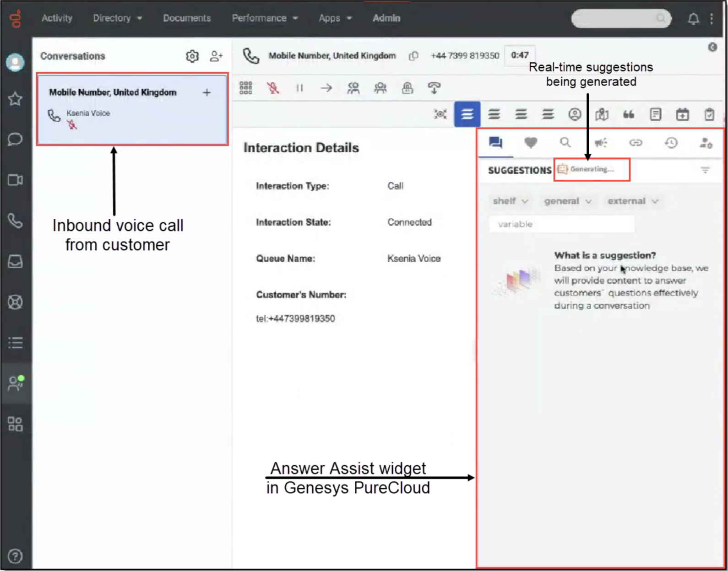Open chat bubble in sidebar
The image size is (728, 571).
[x=15, y=139]
